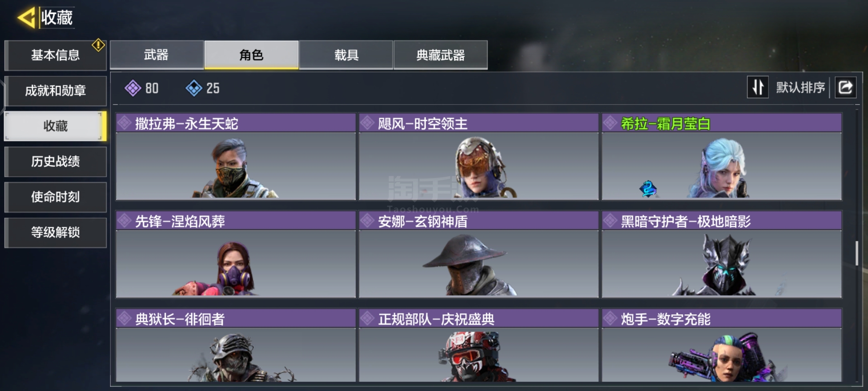868x391 pixels.
Task: Open the 历史战绩 section
Action: pos(55,161)
